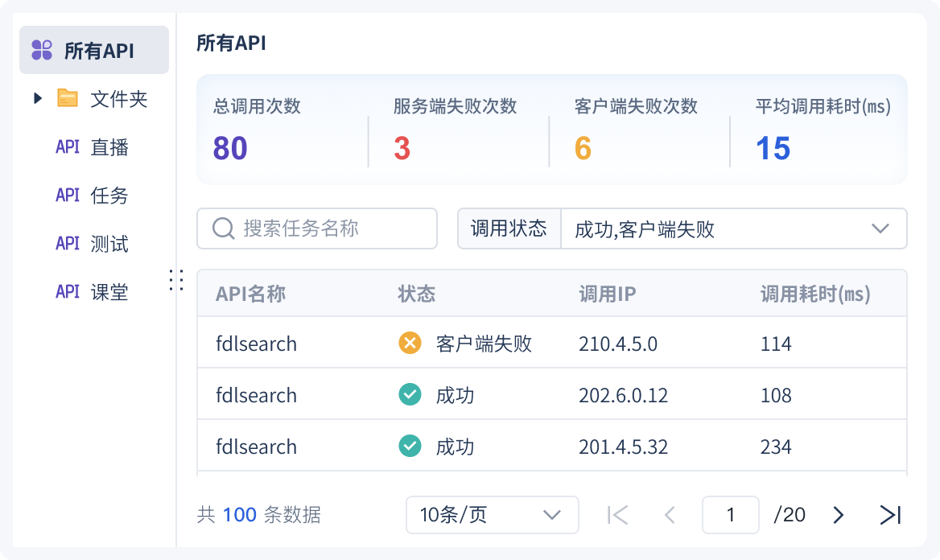Click the API icon next to 直播
This screenshot has height=560, width=940.
pyautogui.click(x=68, y=147)
